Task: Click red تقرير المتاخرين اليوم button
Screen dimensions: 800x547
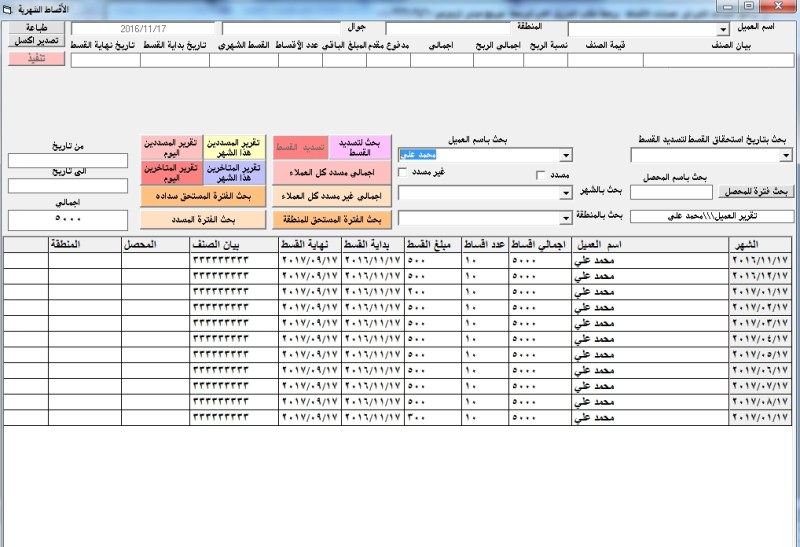Action: (171, 173)
